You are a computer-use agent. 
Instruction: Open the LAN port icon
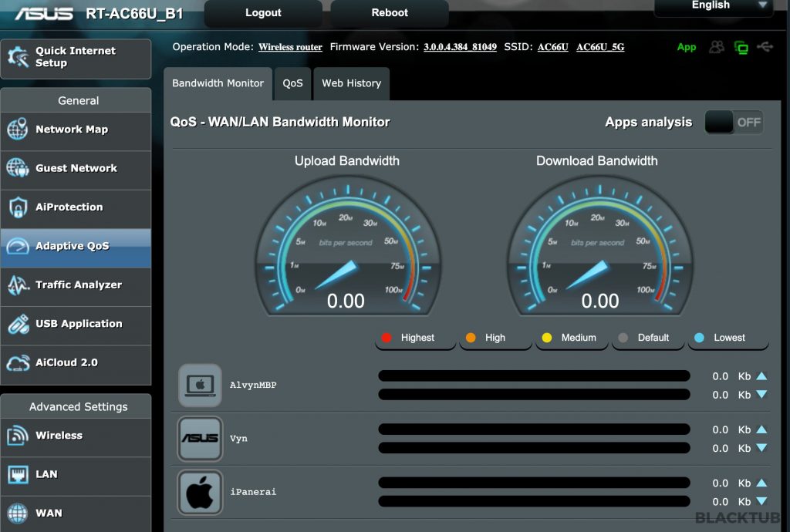coord(19,474)
